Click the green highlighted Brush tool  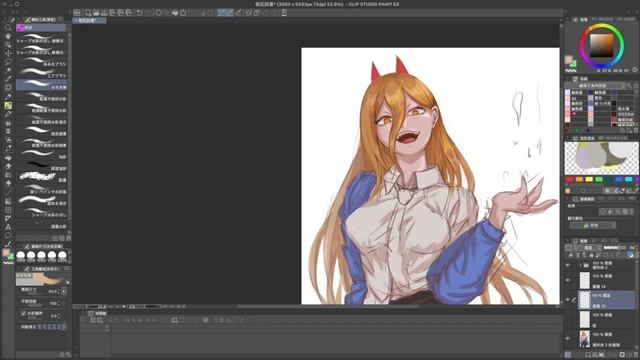point(8,105)
